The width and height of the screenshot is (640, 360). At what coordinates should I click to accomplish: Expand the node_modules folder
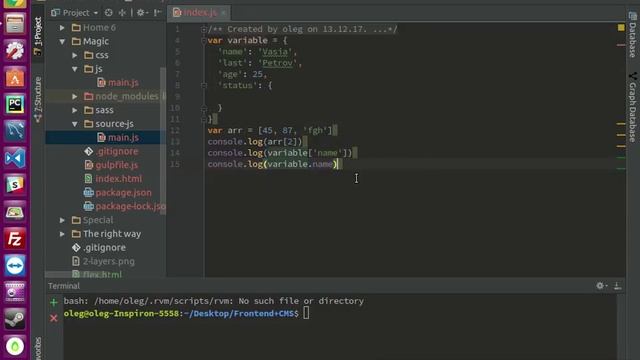[75, 96]
